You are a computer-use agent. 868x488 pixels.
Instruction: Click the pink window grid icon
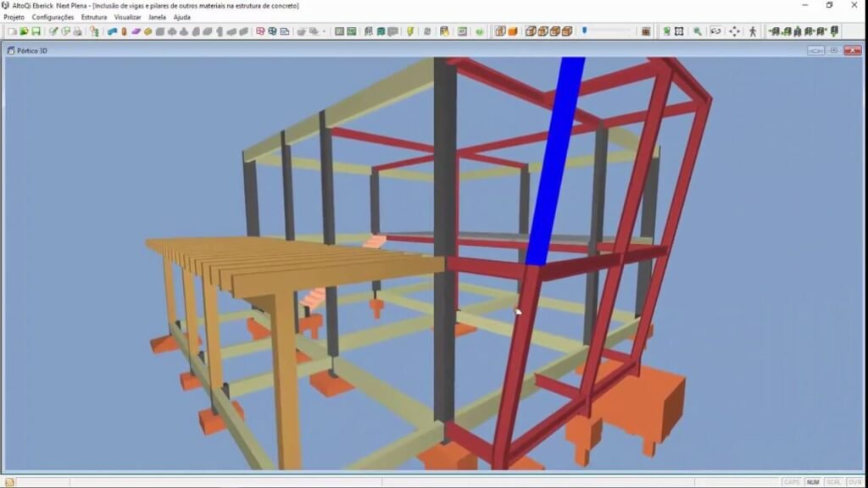[260, 31]
